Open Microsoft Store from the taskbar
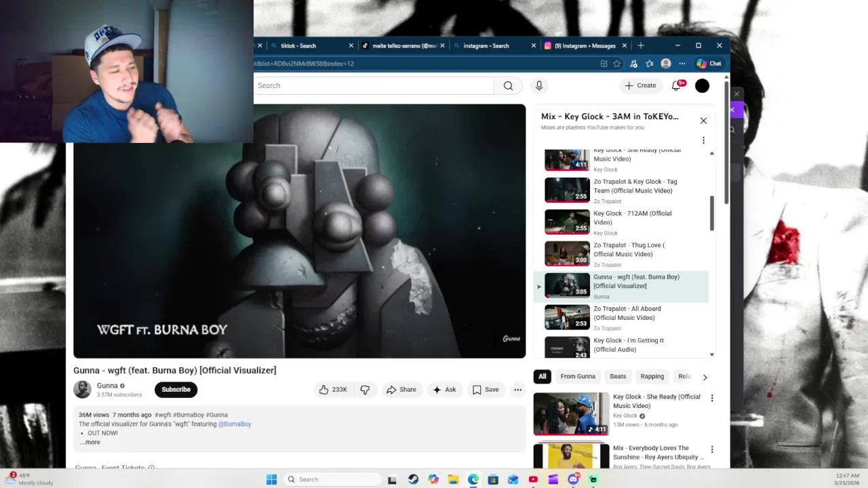This screenshot has height=488, width=868. click(x=493, y=479)
